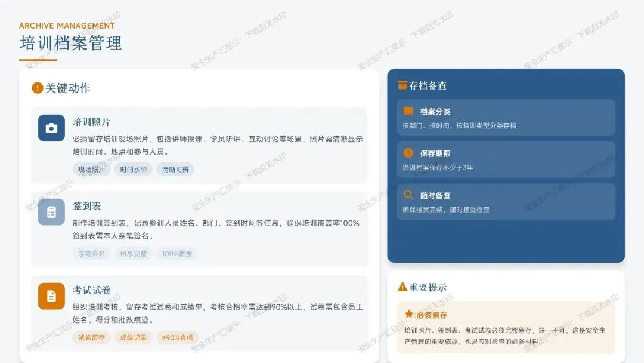The width and height of the screenshot is (644, 363).
Task: Click the exclamation icon next to 关键动作
Action: click(x=38, y=88)
